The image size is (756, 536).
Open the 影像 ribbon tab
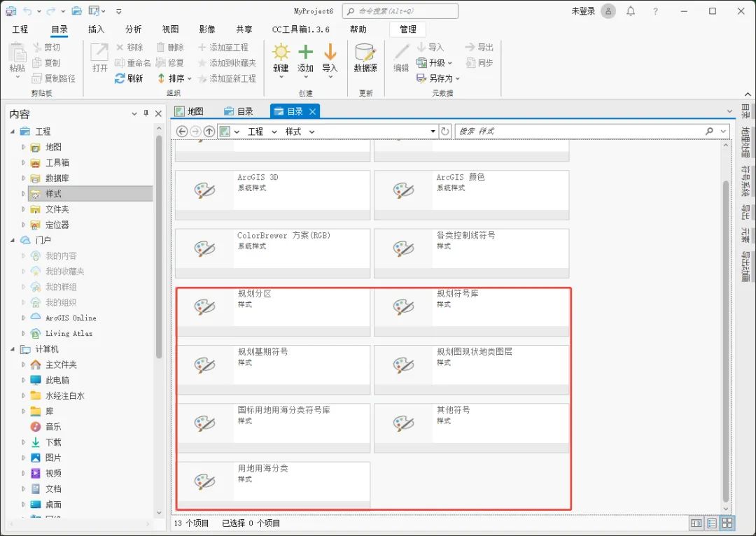coord(207,29)
